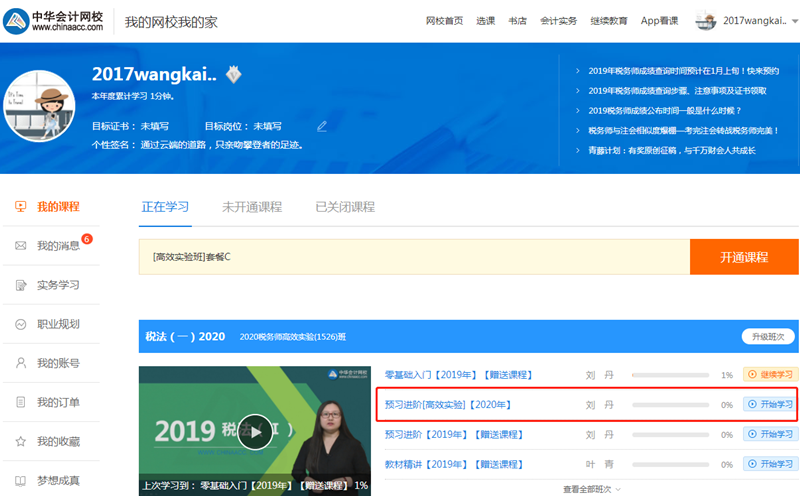Click the 我的账号 person icon
Screen dimensions: 800x496
click(20, 363)
